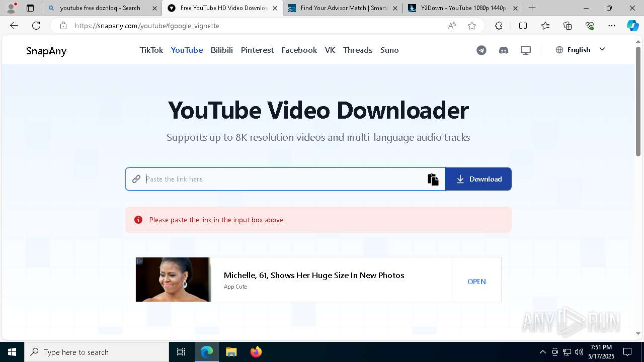Open volume control in system tray
Image resolution: width=644 pixels, height=362 pixels.
click(579, 352)
